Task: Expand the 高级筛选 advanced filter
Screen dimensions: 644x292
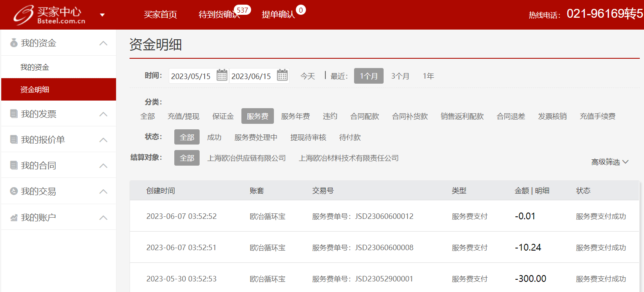Action: 610,162
